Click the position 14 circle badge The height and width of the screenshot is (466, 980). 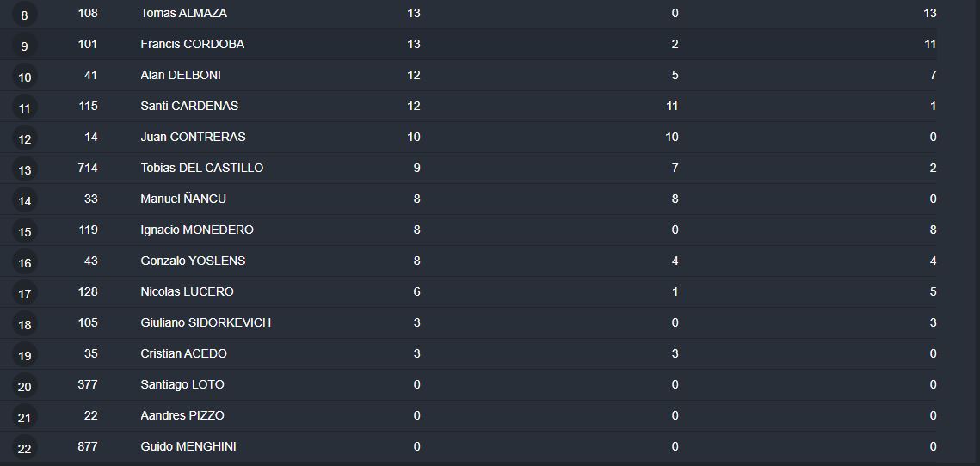click(x=24, y=200)
